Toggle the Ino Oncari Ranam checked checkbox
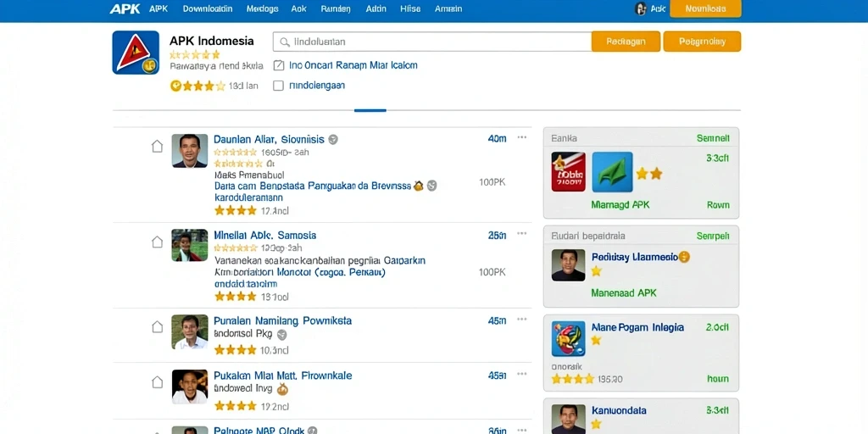 tap(279, 65)
